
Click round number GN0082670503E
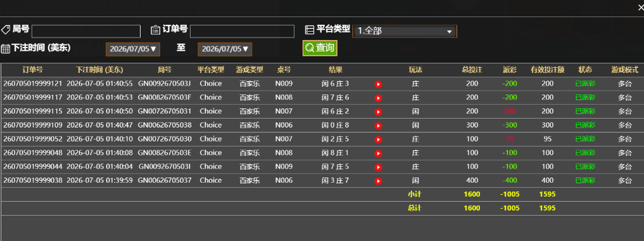164,153
